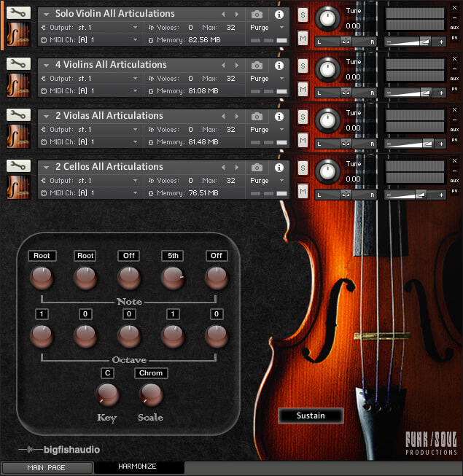Select the HARMONIZE tab
The image size is (463, 476).
[137, 467]
